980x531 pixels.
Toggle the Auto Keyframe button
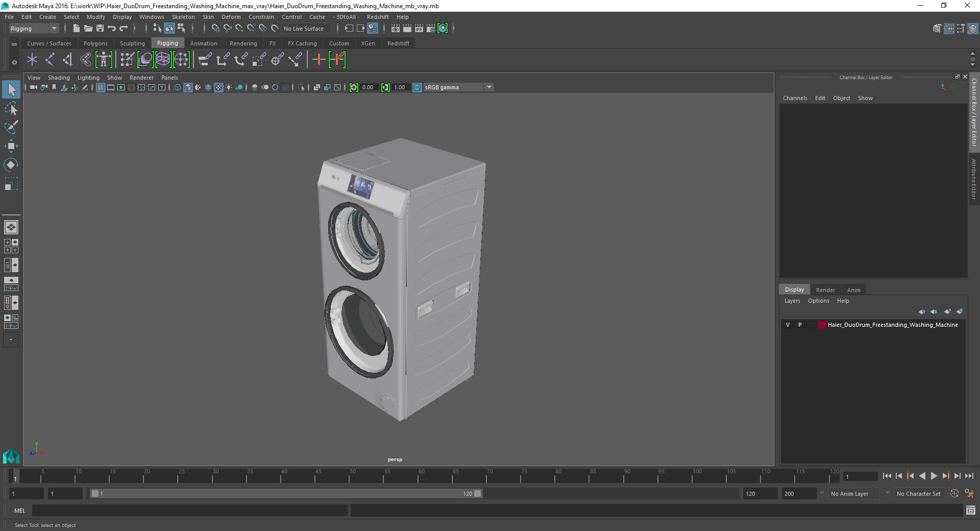pos(954,494)
